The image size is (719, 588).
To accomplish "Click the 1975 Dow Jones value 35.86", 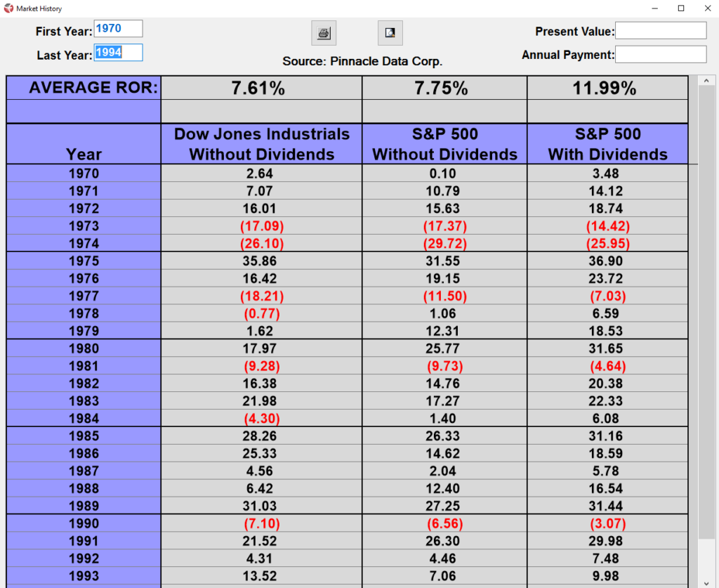I will click(x=261, y=261).
